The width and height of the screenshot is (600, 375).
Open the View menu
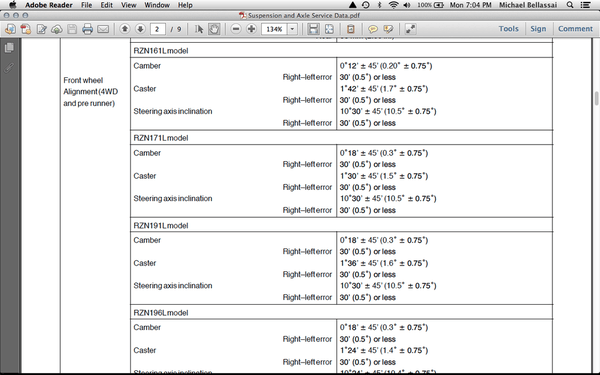coord(129,5)
